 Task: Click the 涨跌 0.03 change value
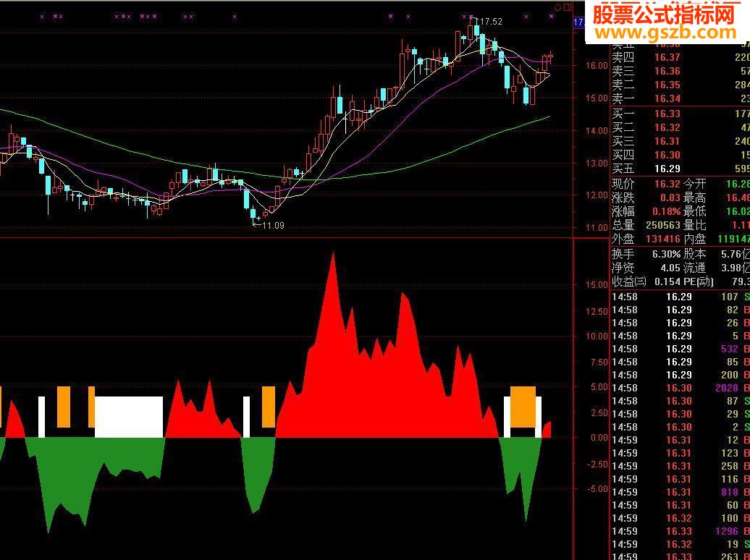click(670, 198)
